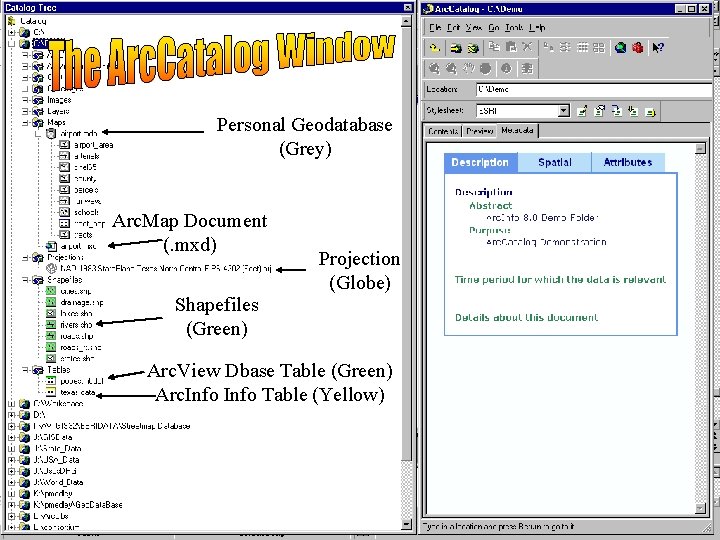Expand the Images folder node

(25, 100)
